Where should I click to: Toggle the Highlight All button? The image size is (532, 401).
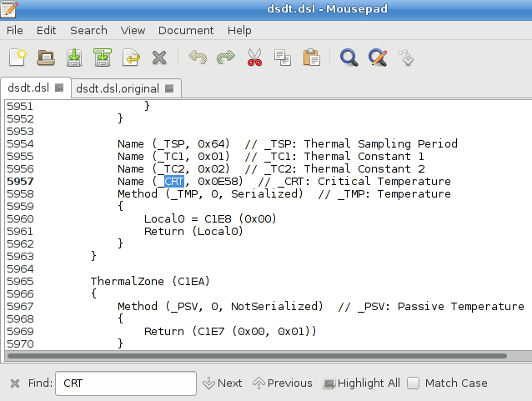pyautogui.click(x=362, y=383)
